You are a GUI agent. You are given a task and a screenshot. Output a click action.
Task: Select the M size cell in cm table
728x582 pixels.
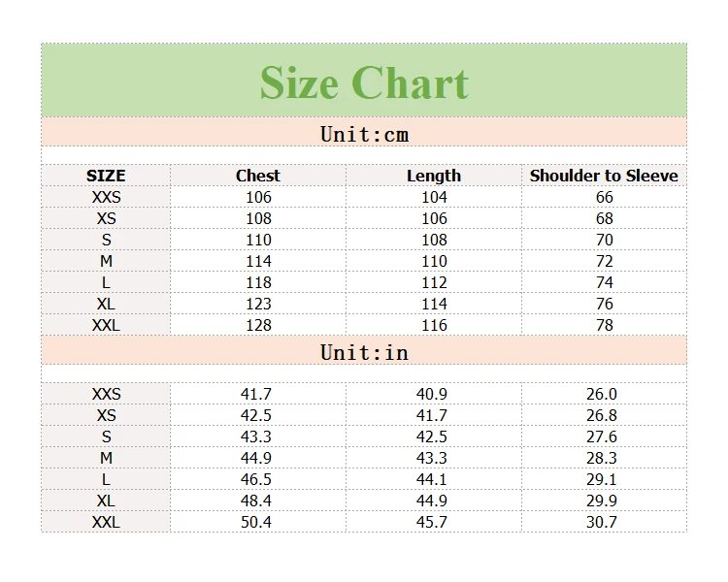[106, 261]
